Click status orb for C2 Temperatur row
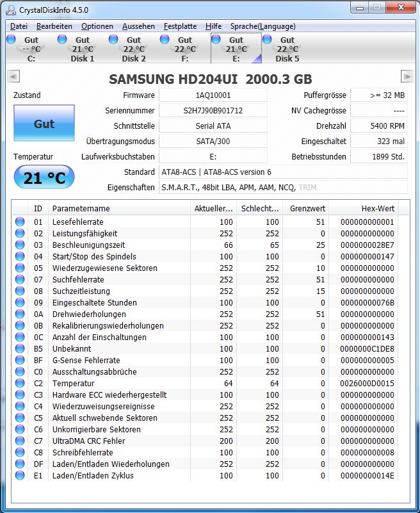 [20, 383]
